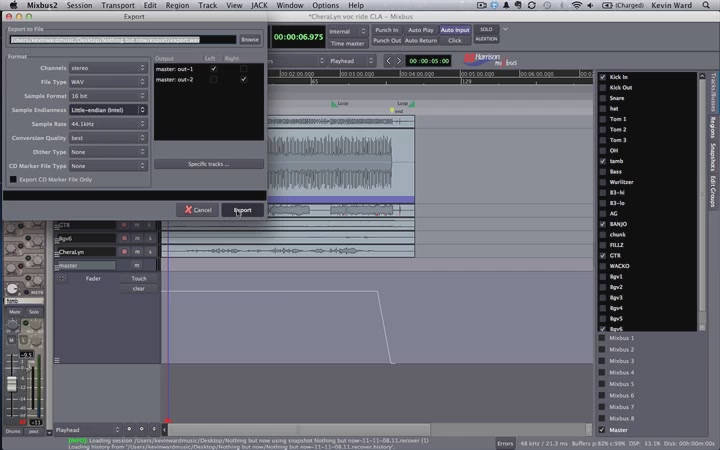This screenshot has width=720, height=450.
Task: Toggle the Punch In button
Action: coord(387,30)
